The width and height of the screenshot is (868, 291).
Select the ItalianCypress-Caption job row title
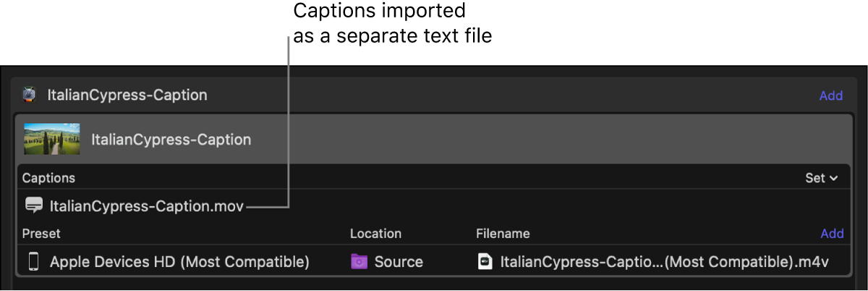pos(171,140)
